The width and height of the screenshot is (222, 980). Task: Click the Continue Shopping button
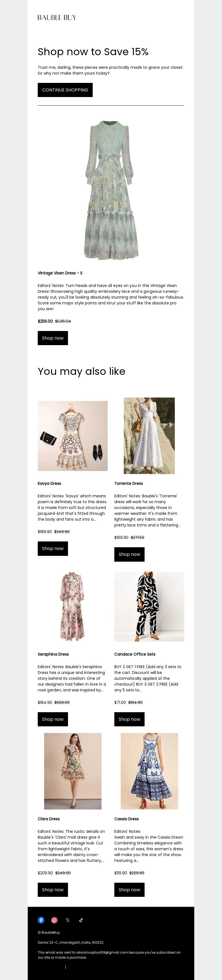[x=65, y=90]
